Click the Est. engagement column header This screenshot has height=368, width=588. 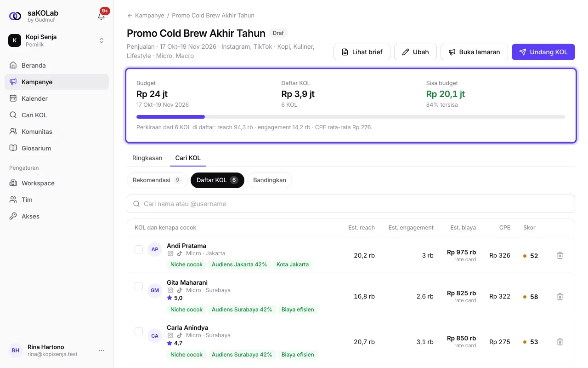(411, 228)
